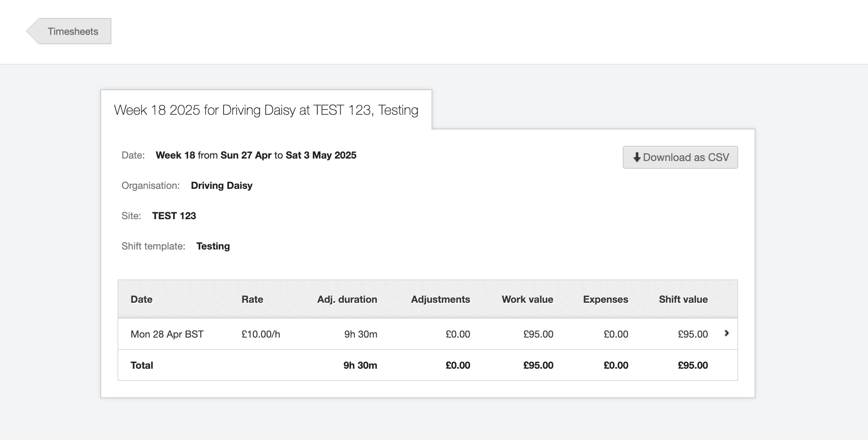868x440 pixels.
Task: Click the Testing shift template value
Action: pyautogui.click(x=213, y=246)
